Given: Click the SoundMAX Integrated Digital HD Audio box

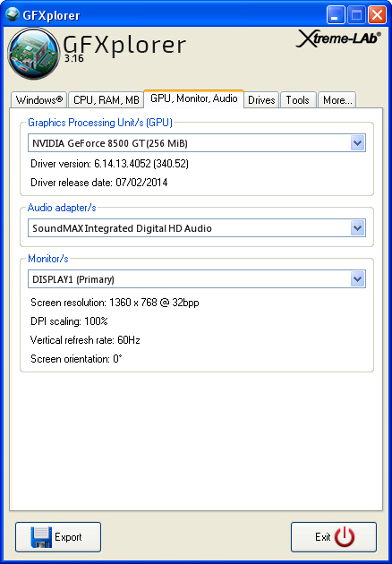Looking at the screenshot, I should tap(197, 228).
